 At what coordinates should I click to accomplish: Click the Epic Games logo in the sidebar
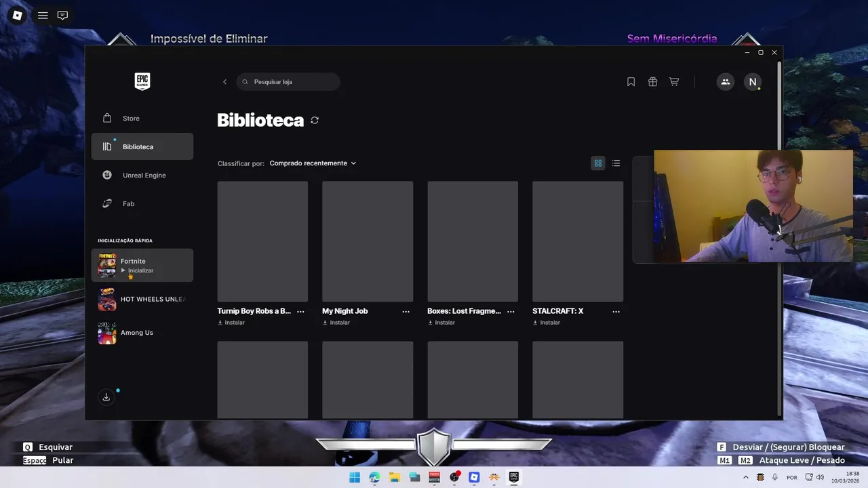pos(142,81)
